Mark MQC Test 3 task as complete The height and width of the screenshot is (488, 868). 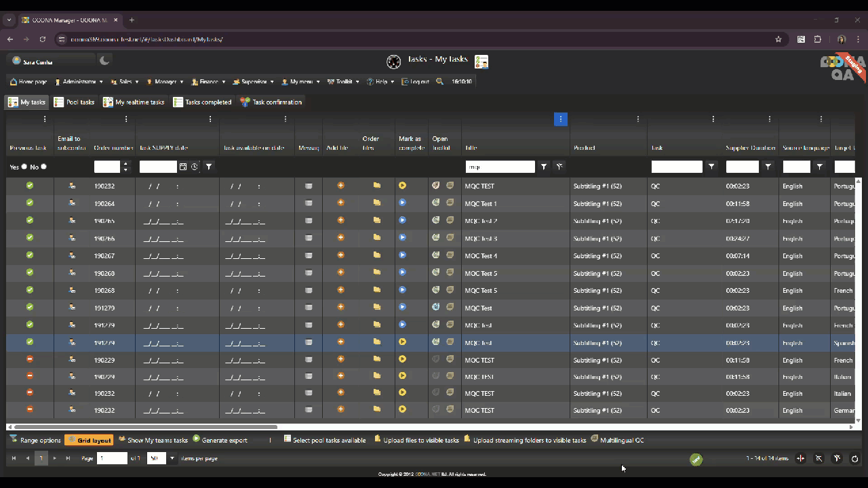(402, 238)
